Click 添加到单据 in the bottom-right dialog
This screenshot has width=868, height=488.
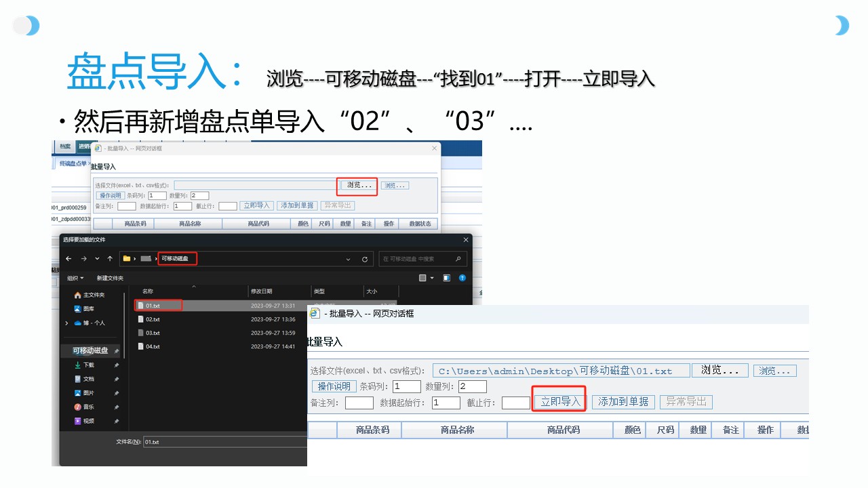pos(623,402)
